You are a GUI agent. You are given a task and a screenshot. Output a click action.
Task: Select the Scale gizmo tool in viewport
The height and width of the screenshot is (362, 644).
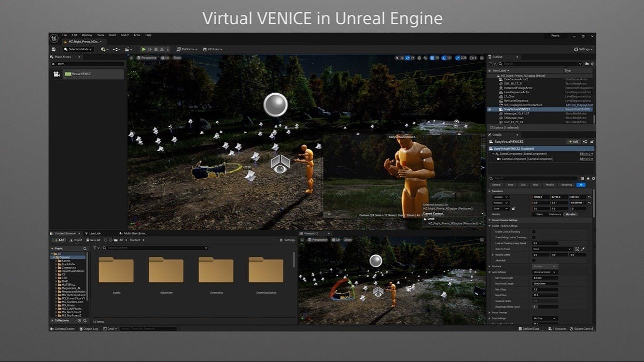413,58
